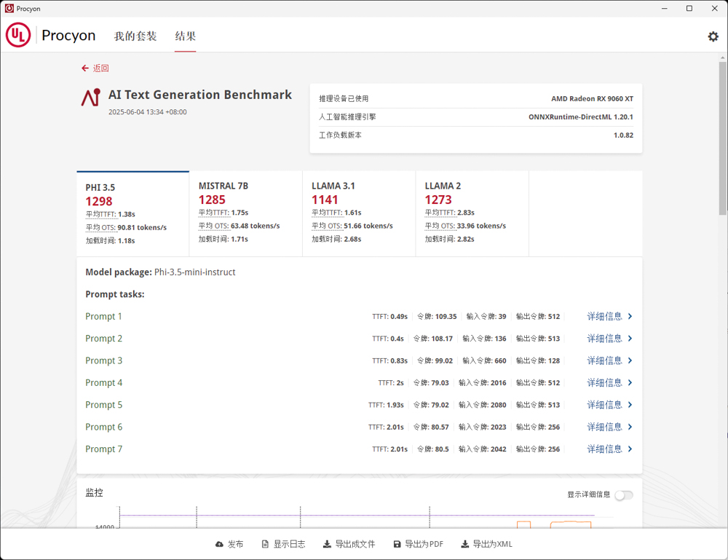Expand Prompt 2 details chevron
Image resolution: width=728 pixels, height=560 pixels.
click(x=630, y=339)
